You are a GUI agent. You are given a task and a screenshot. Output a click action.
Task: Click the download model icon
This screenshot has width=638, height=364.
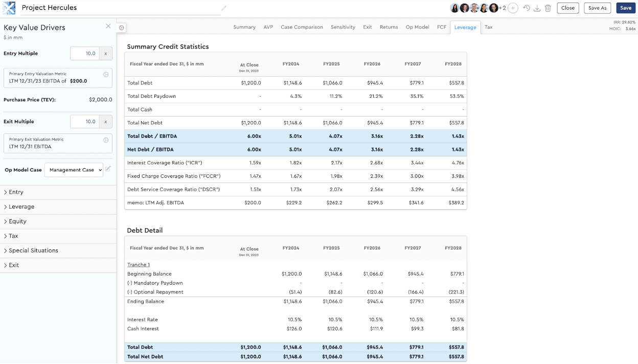[x=537, y=8]
